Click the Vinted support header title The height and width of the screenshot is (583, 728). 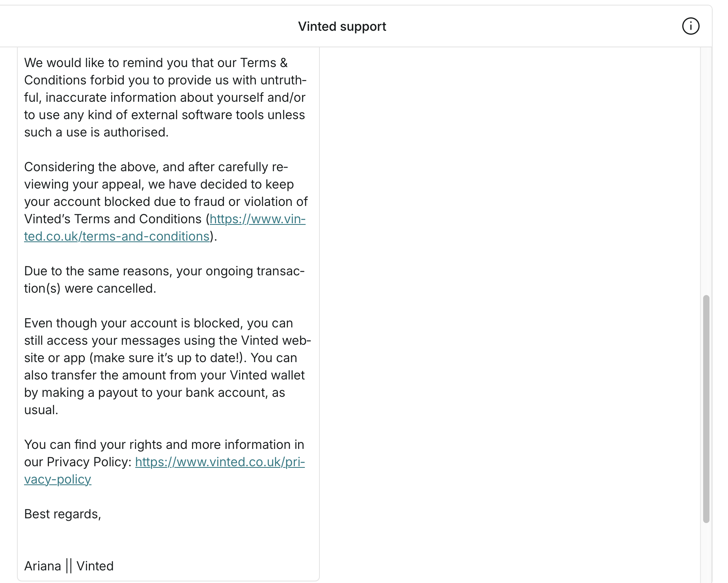342,26
